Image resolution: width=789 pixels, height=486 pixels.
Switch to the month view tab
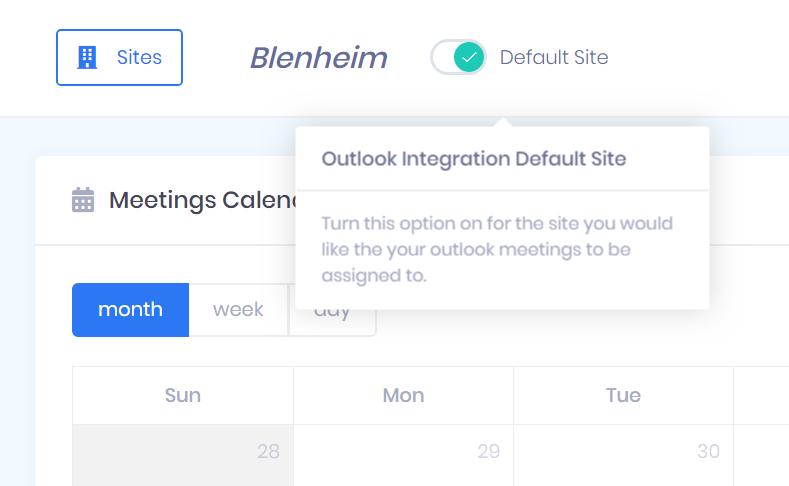pos(130,310)
